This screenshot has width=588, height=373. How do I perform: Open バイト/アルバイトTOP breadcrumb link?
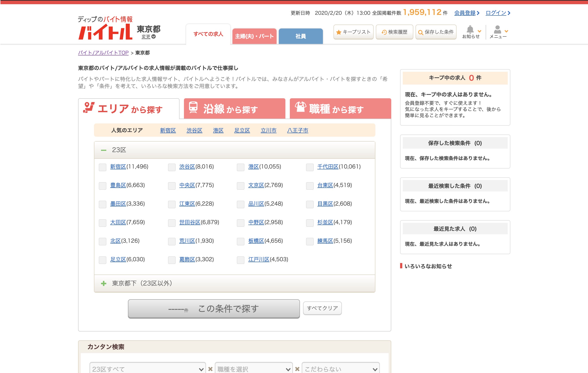[x=103, y=53]
